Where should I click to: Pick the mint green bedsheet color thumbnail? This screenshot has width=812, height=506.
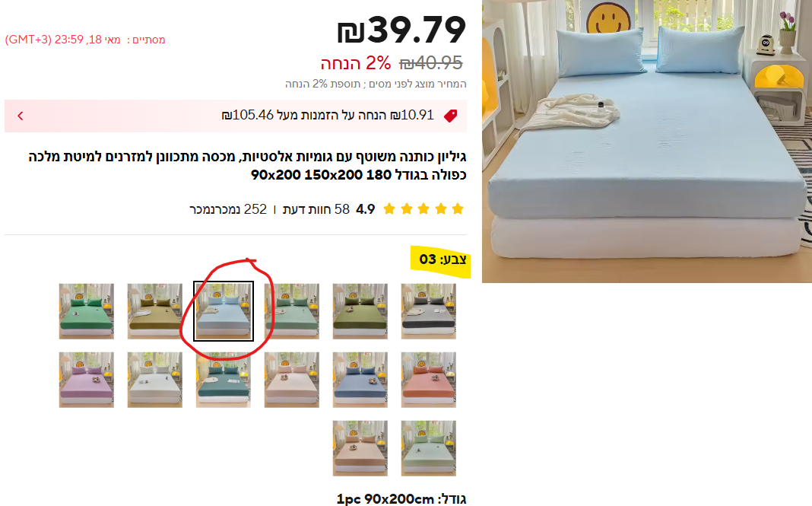(x=291, y=311)
